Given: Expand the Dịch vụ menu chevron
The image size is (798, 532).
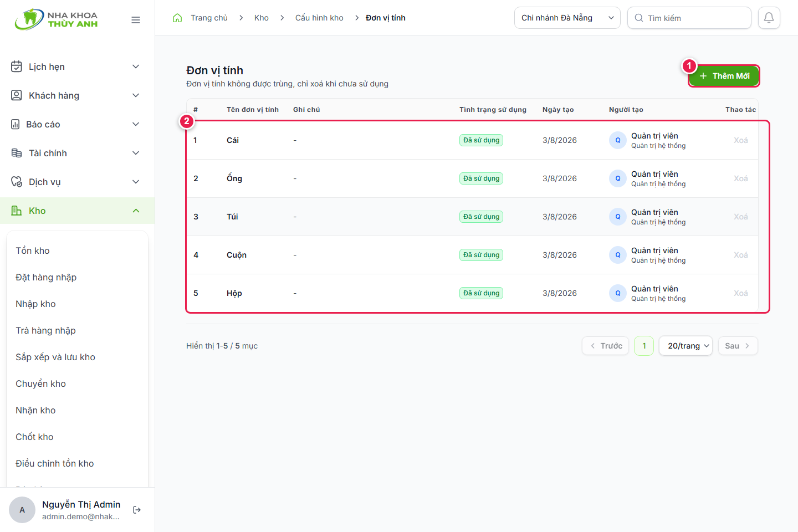Looking at the screenshot, I should click(x=136, y=182).
